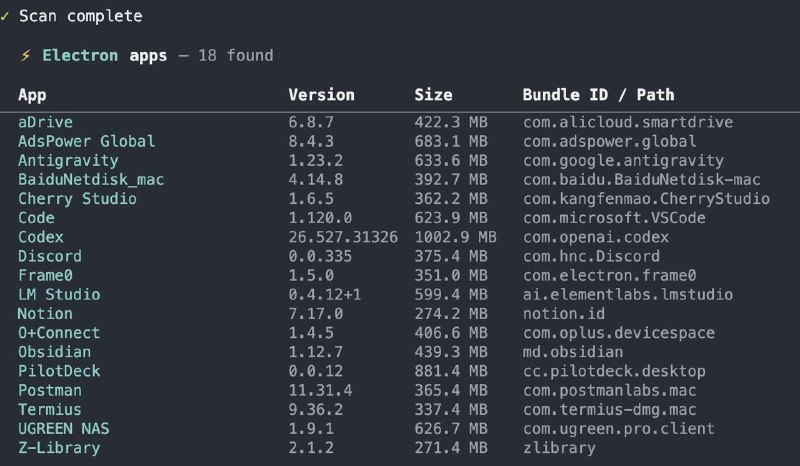Viewport: 800px width, 466px height.
Task: Select the 'Postman' app name
Action: [x=50, y=390]
